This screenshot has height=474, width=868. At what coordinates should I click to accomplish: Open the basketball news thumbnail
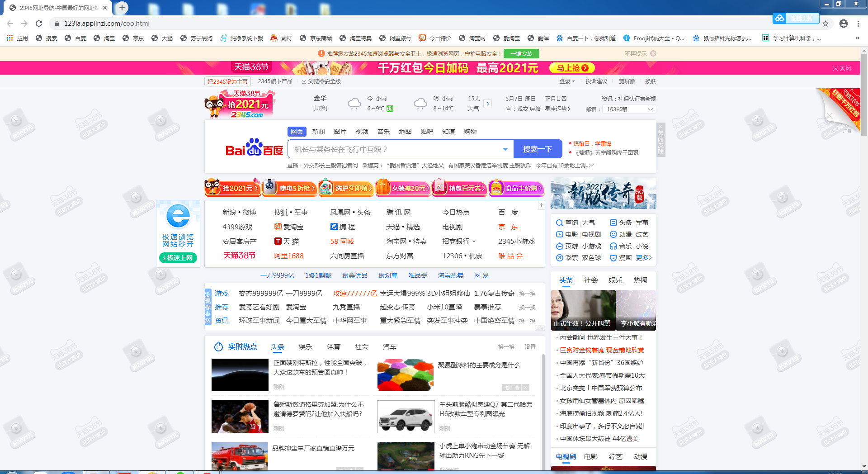240,417
